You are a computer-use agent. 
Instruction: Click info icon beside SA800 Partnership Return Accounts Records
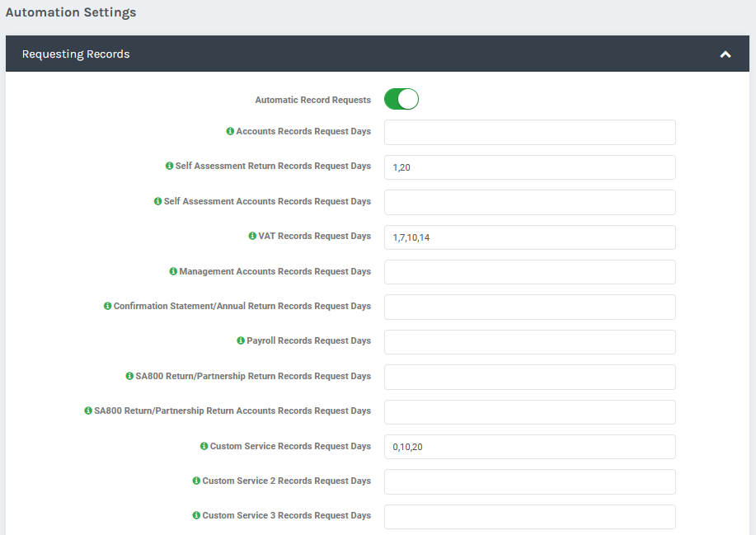click(87, 411)
